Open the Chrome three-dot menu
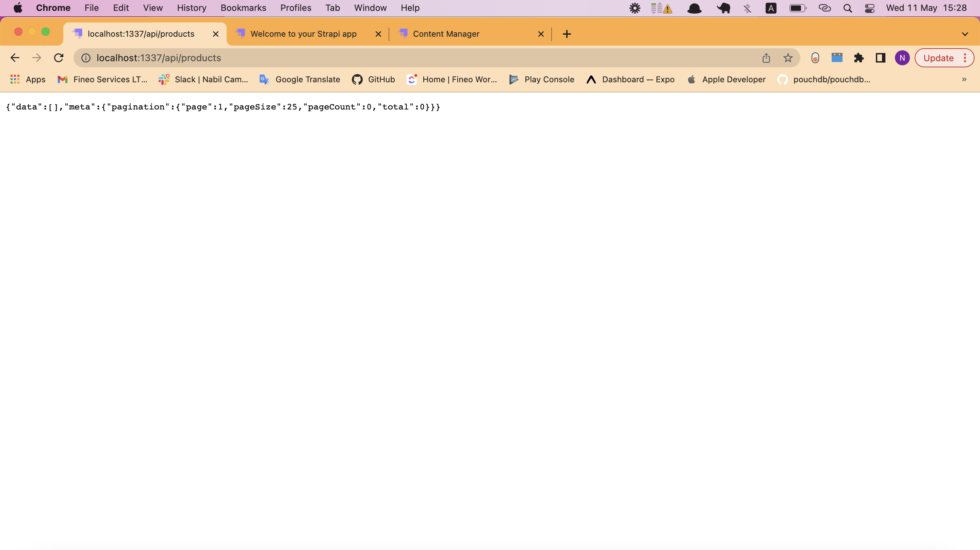The image size is (980, 550). pos(966,58)
